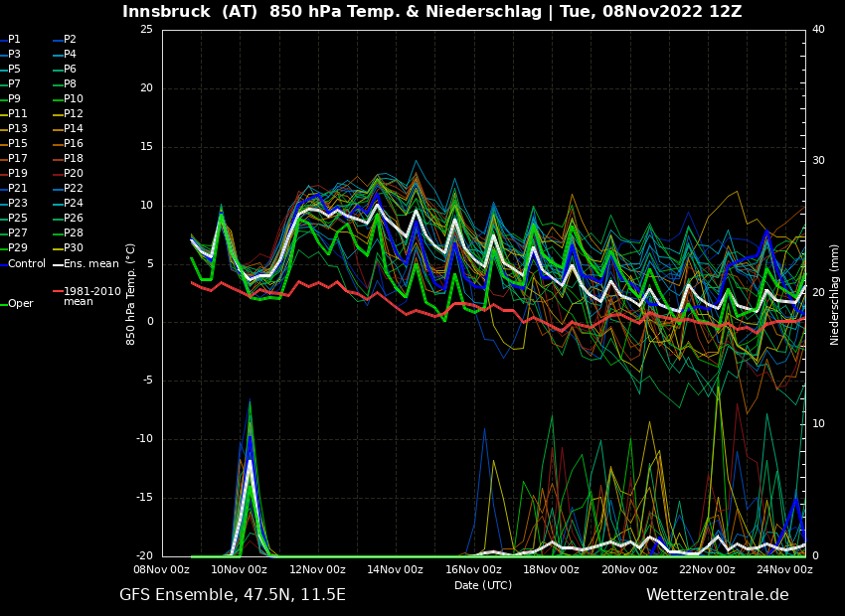Click the 850 hPa Temp. axis label

pos(131,294)
